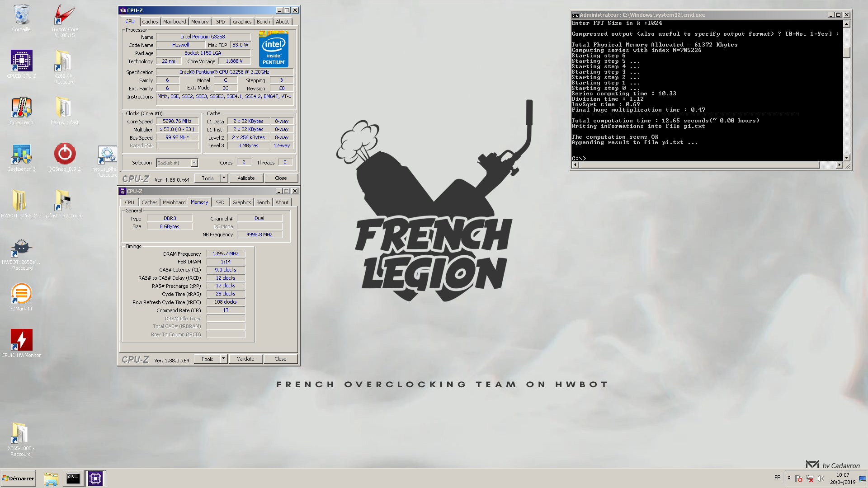Switch to CPU tab in lower CPU-Z
This screenshot has width=868, height=488.
(129, 202)
